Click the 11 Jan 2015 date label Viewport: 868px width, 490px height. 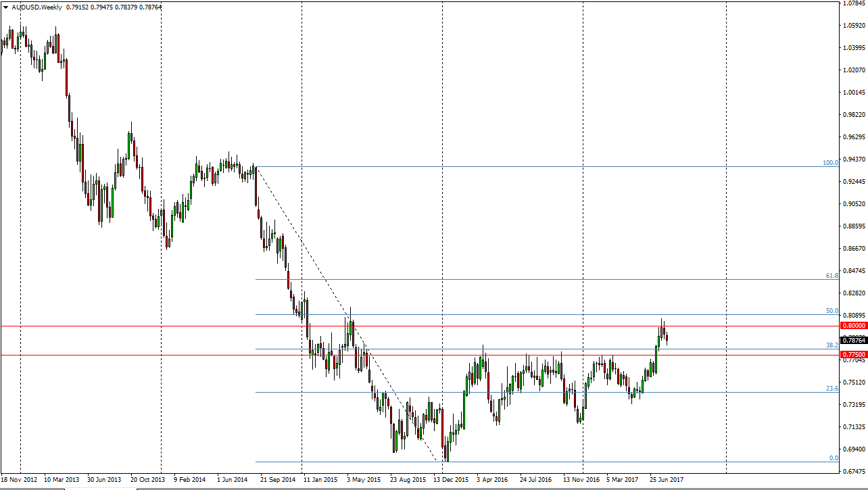[320, 479]
